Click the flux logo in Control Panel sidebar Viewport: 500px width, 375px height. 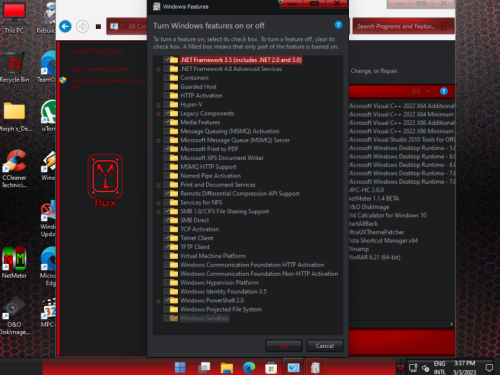105,180
